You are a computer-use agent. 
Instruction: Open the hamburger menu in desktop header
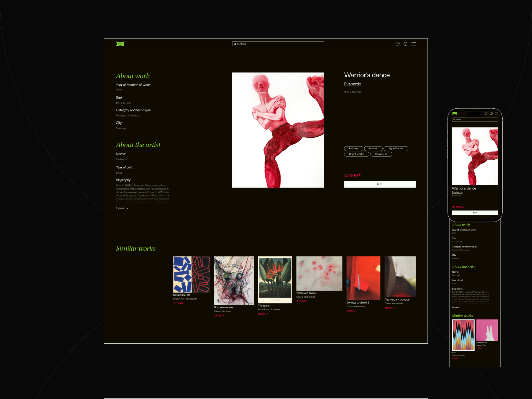point(413,44)
